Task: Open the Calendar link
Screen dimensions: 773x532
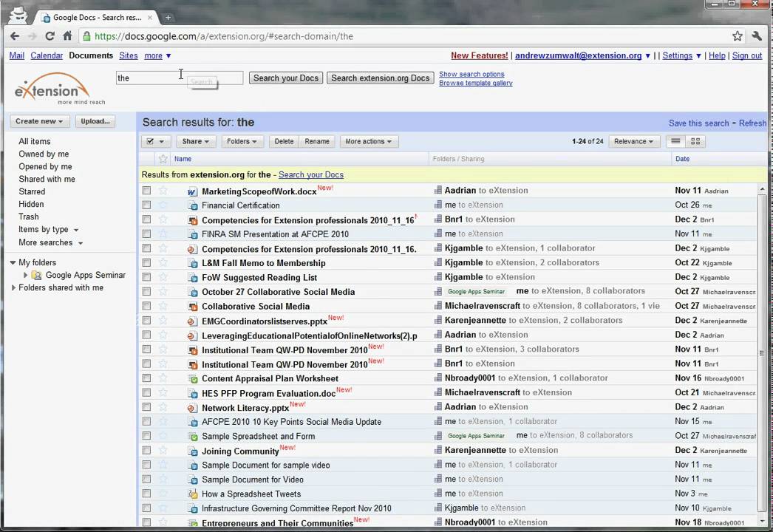Action: [x=47, y=55]
